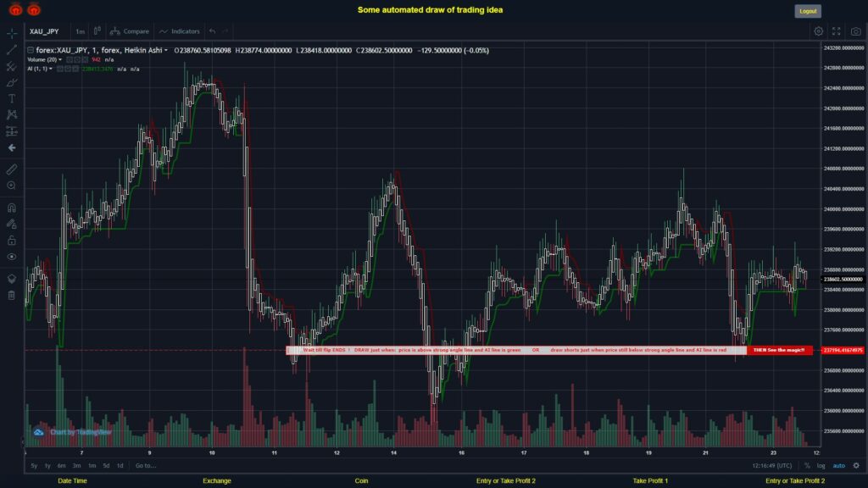This screenshot has height=488, width=868.
Task: Open the Indicators menu
Action: pos(180,31)
